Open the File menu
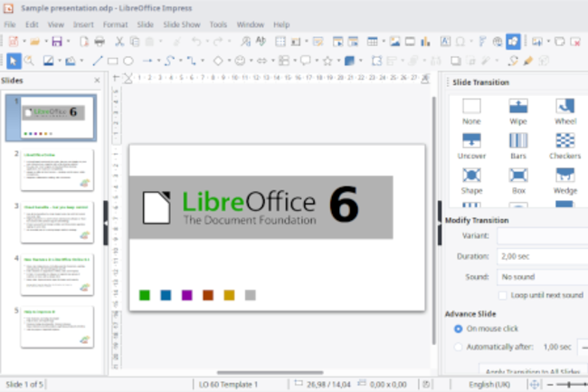Image resolution: width=588 pixels, height=392 pixels. click(x=10, y=24)
